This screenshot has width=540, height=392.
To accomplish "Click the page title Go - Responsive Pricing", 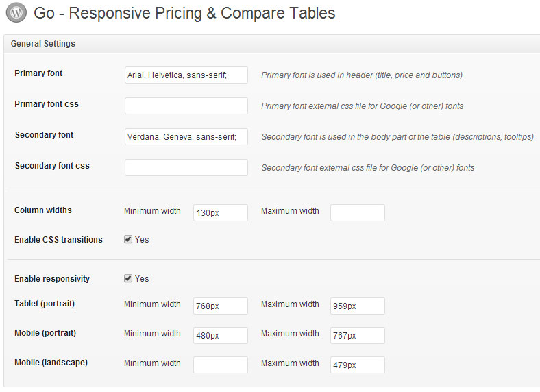I will coord(184,13).
